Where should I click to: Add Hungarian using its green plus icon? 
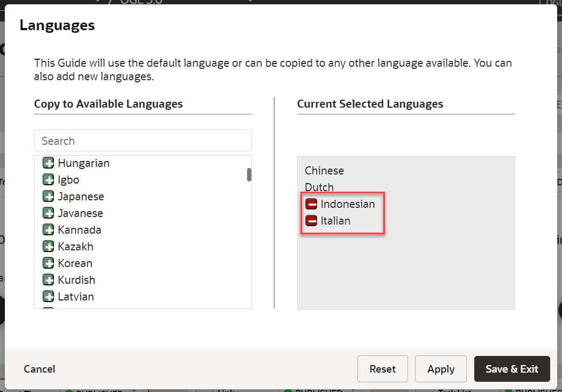(47, 163)
